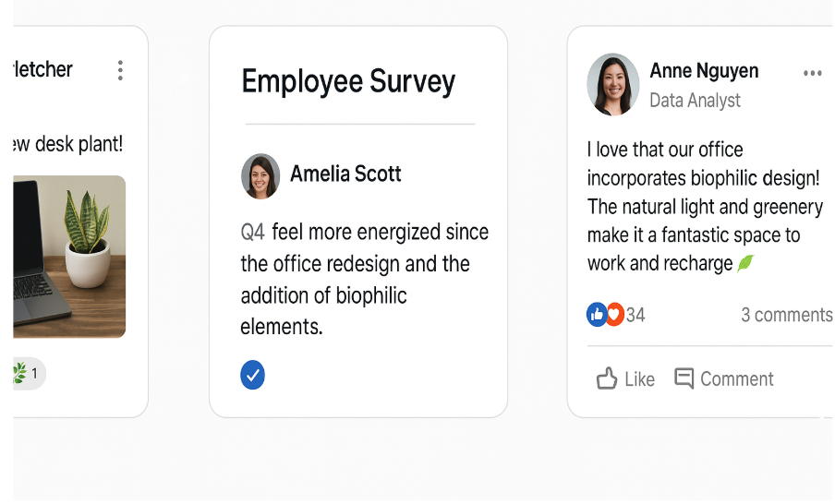Click the Like text label

point(639,379)
